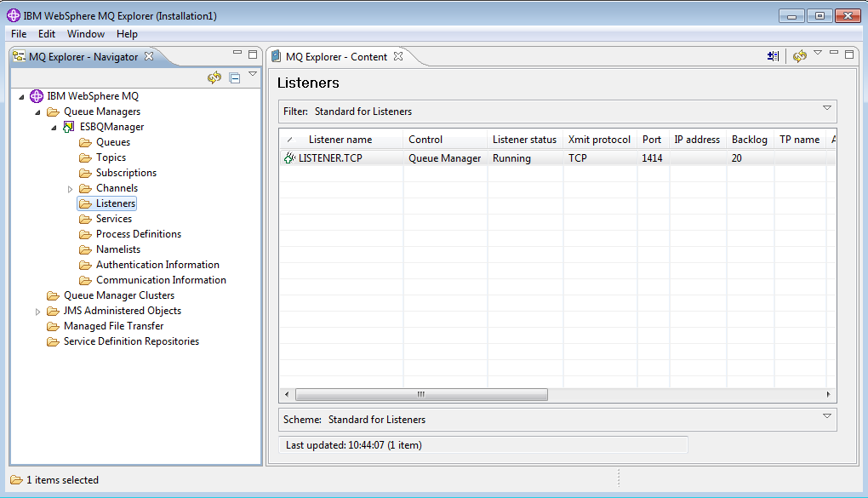Sort by the IP address column
Viewport: 868px width, 498px height.
click(698, 140)
